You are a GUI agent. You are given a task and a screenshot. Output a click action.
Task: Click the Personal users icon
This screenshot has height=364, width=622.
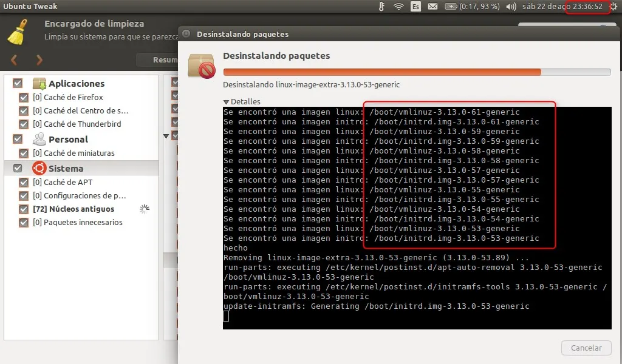click(x=39, y=140)
